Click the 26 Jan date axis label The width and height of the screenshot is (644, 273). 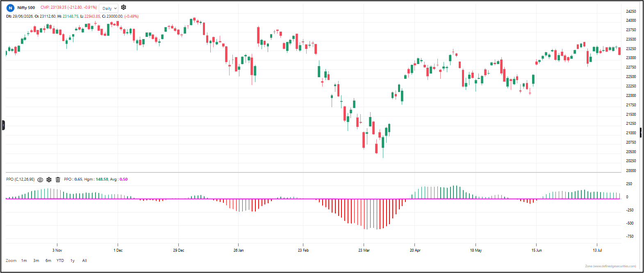click(239, 250)
